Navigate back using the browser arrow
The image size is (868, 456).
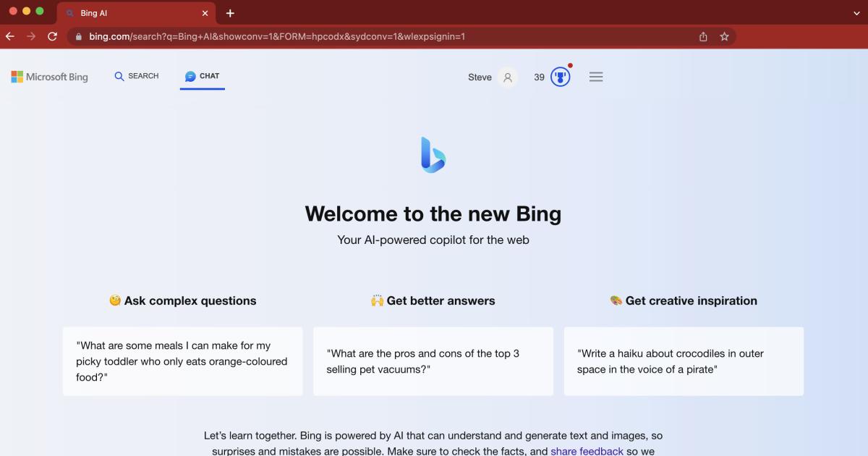(9, 35)
